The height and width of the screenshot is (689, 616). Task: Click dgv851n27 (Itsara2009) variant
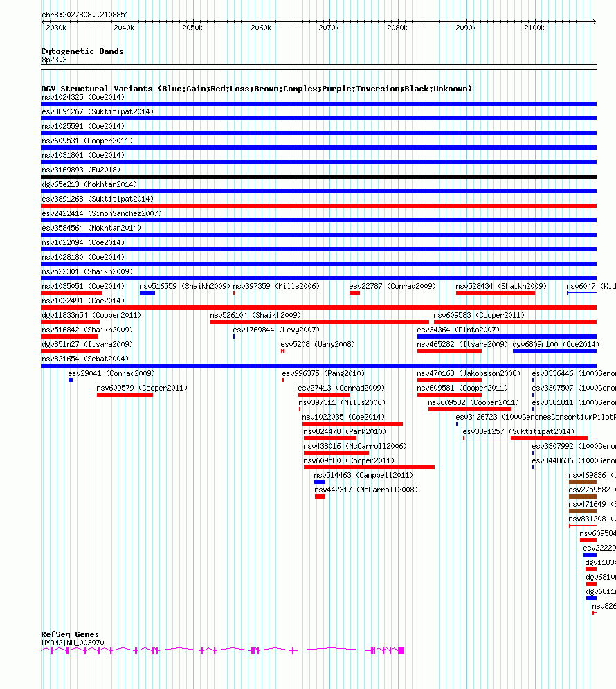click(x=70, y=350)
